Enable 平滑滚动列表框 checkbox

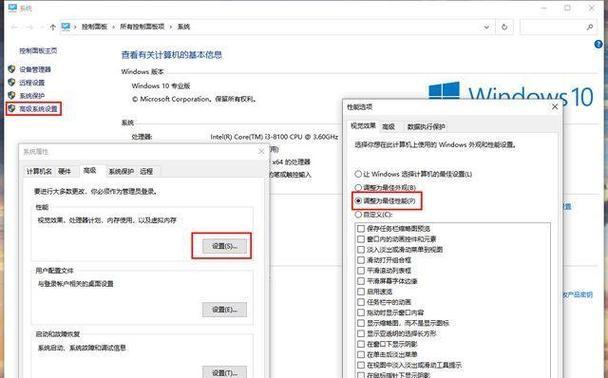pyautogui.click(x=361, y=270)
